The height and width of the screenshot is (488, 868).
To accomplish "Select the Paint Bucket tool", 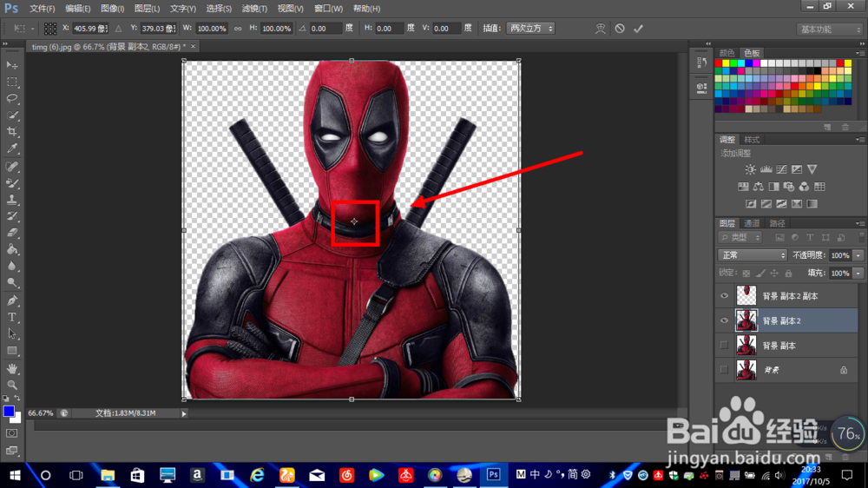I will [x=11, y=250].
